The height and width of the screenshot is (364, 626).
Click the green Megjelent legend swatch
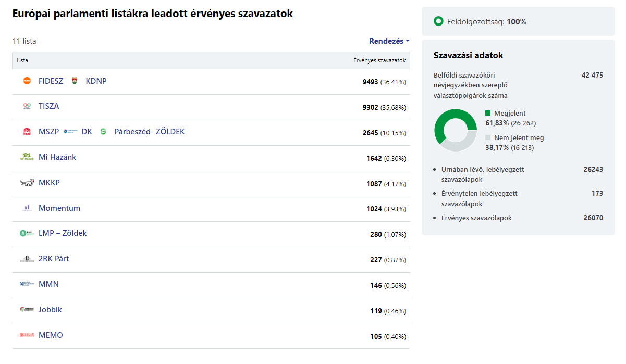point(488,113)
